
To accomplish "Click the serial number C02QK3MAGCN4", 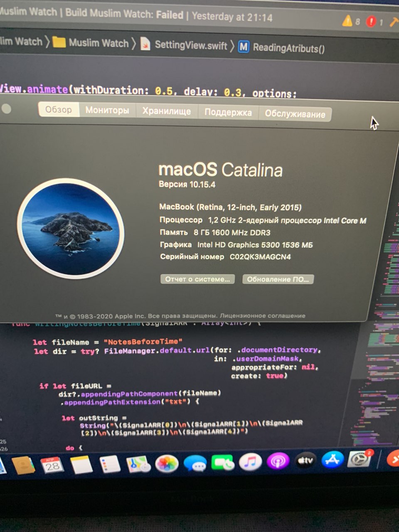I will (x=260, y=257).
